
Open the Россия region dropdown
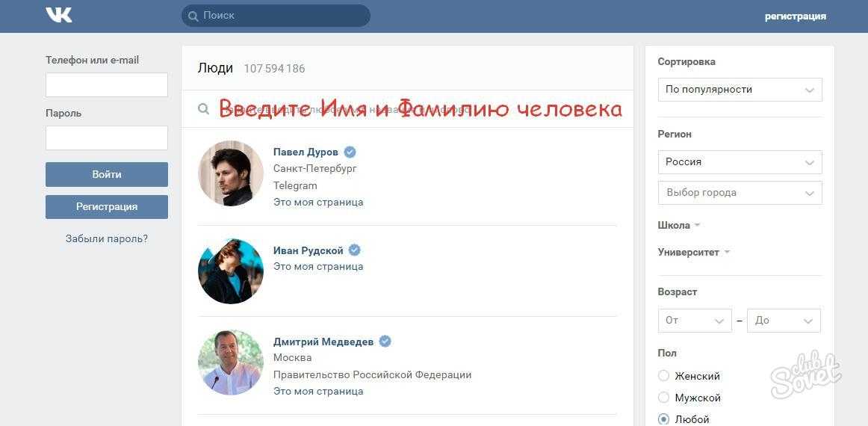740,162
